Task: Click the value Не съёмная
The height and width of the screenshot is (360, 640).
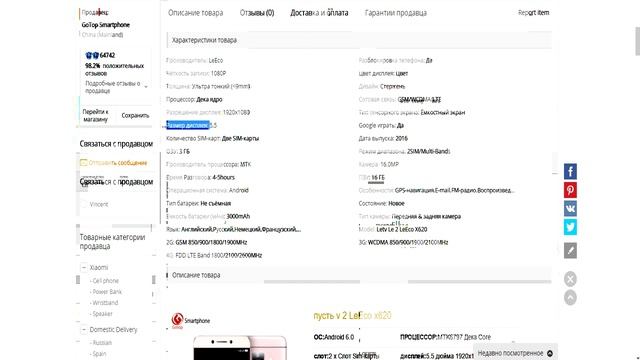Action: click(x=216, y=203)
